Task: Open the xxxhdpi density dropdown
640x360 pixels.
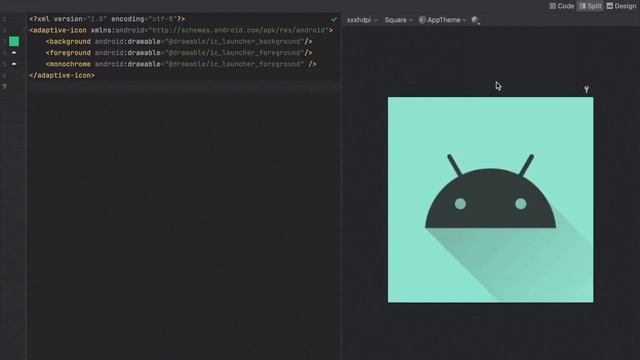Action: pos(362,20)
